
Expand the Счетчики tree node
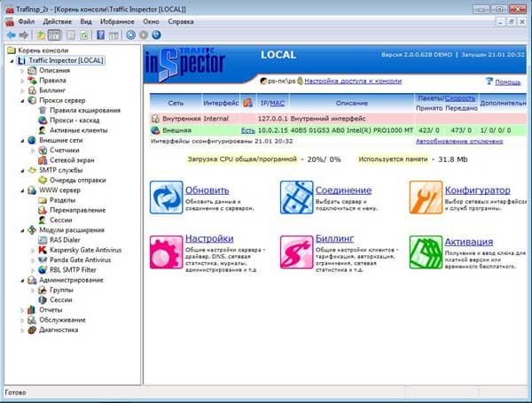click(x=33, y=151)
